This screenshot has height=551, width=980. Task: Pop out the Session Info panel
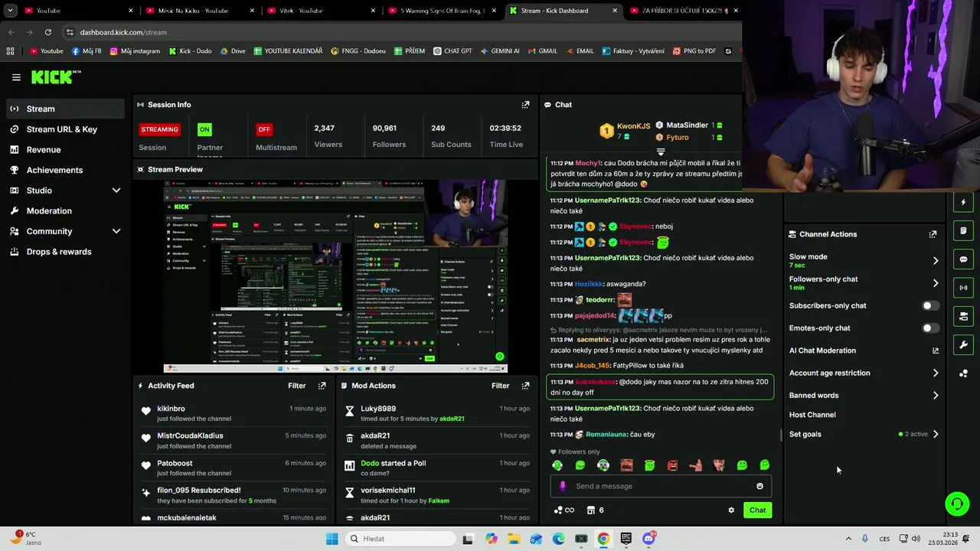click(x=525, y=105)
